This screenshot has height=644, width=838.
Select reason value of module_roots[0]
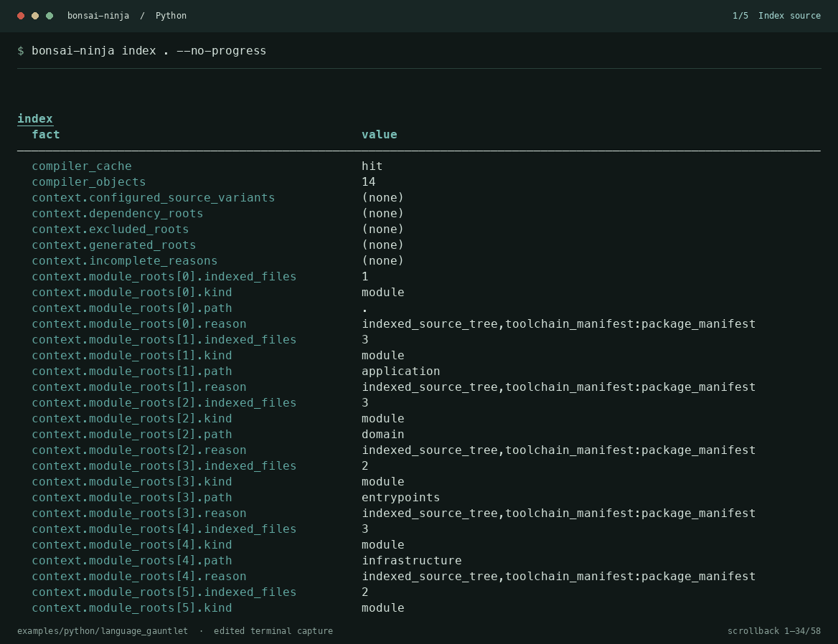(558, 324)
